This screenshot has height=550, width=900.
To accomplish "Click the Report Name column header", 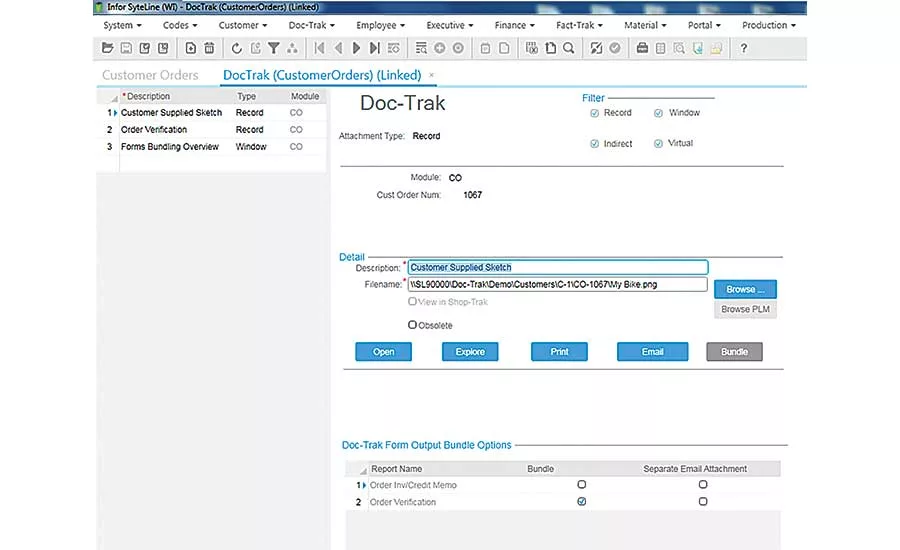I will pyautogui.click(x=397, y=469).
